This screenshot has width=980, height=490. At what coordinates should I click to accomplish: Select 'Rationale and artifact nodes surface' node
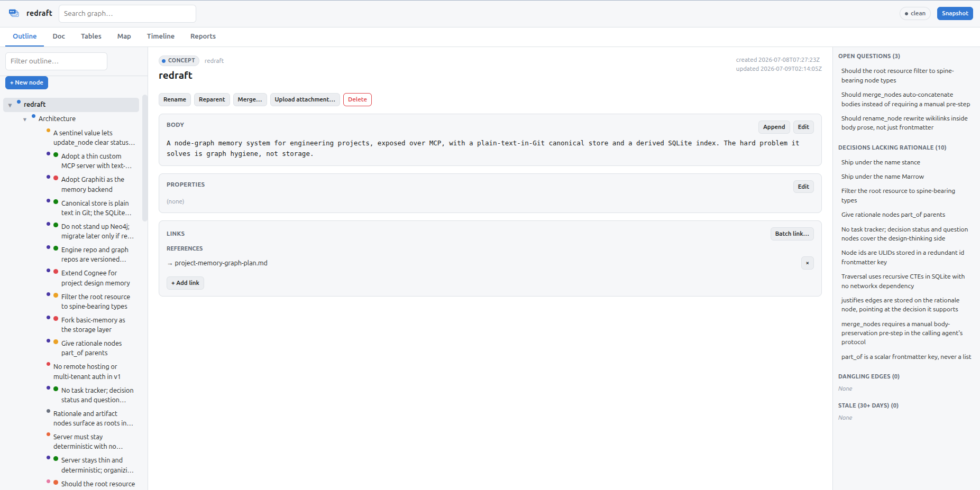(x=93, y=419)
